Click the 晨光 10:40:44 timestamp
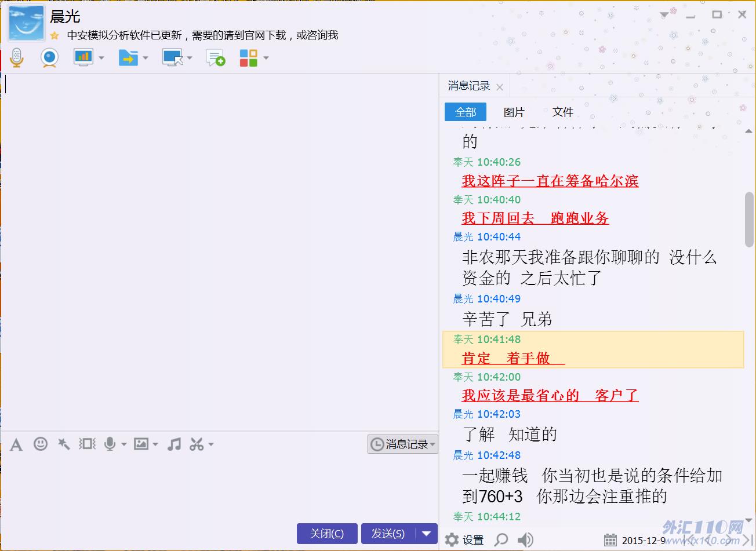 [487, 237]
